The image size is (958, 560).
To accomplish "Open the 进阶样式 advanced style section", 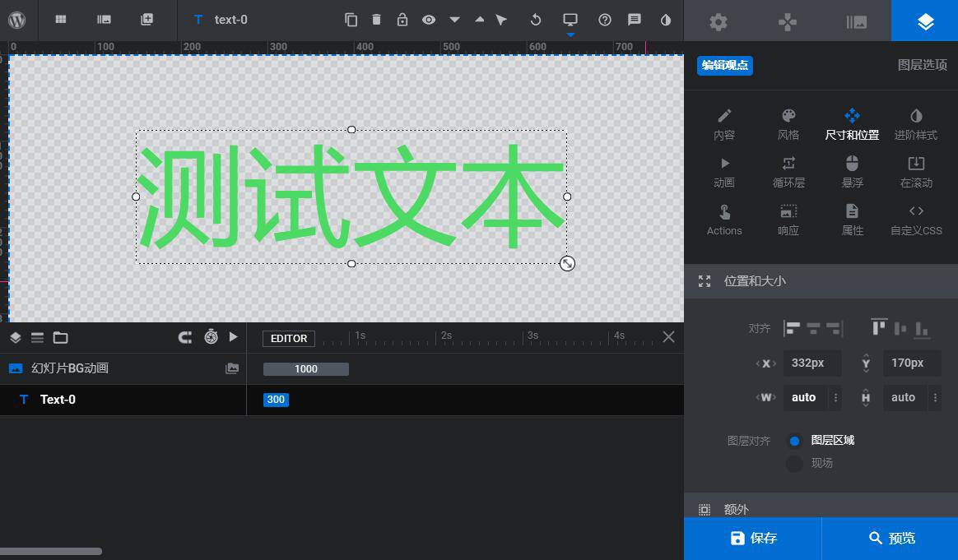I will tap(916, 124).
